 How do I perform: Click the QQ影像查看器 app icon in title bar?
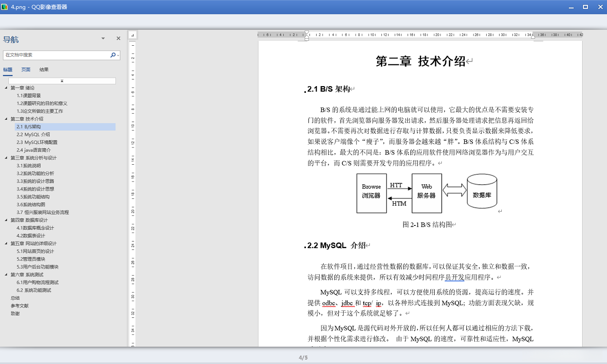(5, 7)
